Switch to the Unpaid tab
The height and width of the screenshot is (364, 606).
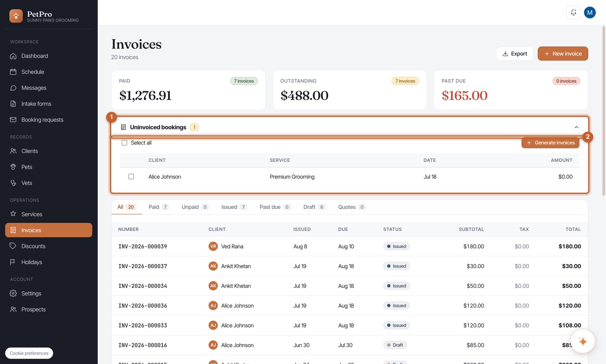click(195, 207)
